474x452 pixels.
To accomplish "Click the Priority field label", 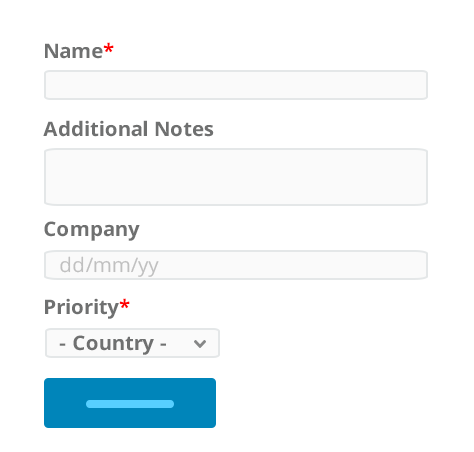I will (x=81, y=307).
